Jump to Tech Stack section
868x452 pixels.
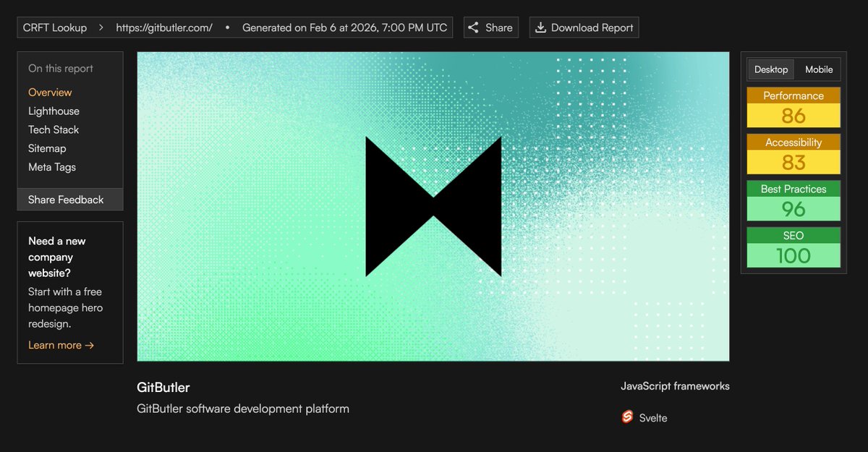point(54,130)
